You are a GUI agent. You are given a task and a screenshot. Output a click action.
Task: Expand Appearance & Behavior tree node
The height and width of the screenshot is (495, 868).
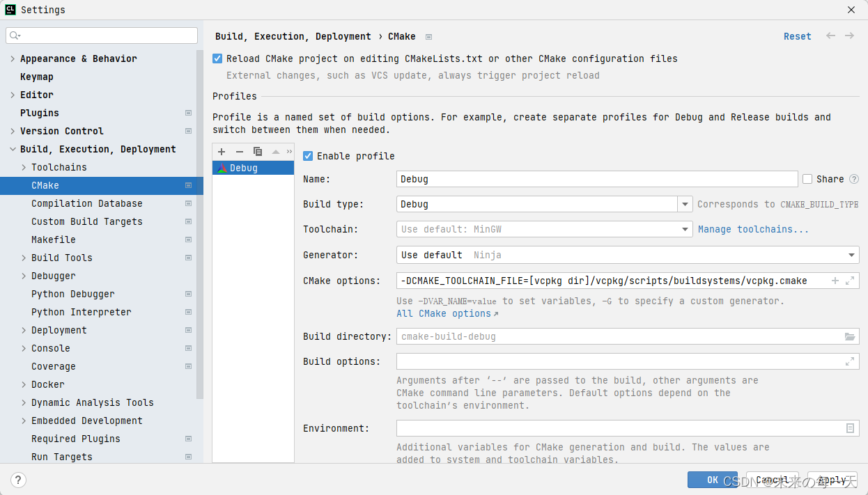(x=13, y=58)
